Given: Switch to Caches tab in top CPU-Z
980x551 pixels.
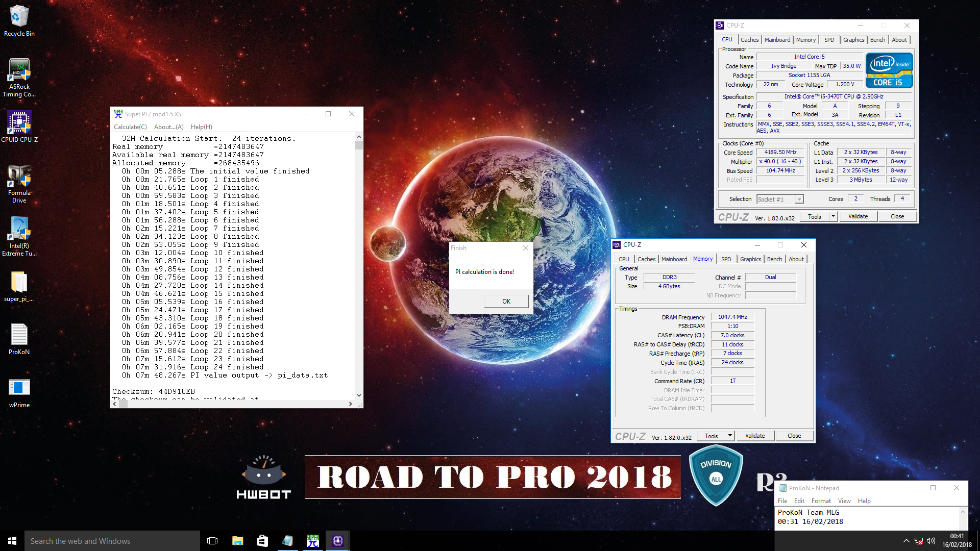Looking at the screenshot, I should [749, 40].
